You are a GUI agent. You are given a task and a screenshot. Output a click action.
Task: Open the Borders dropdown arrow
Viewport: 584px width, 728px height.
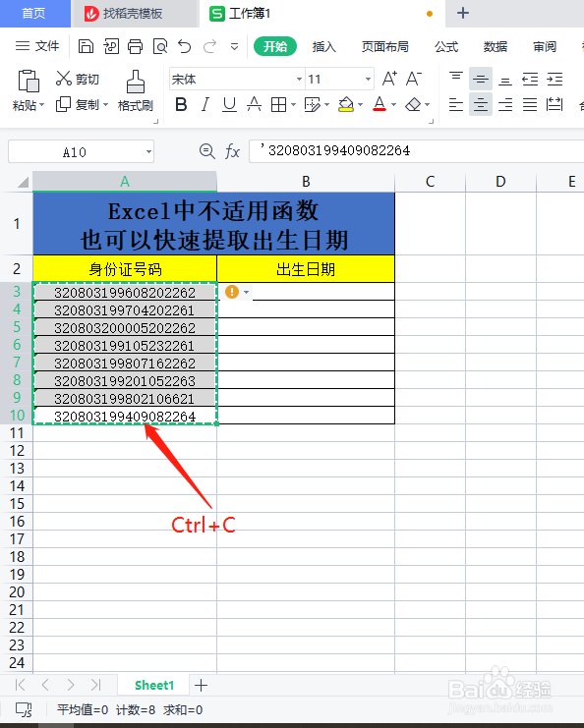[293, 105]
